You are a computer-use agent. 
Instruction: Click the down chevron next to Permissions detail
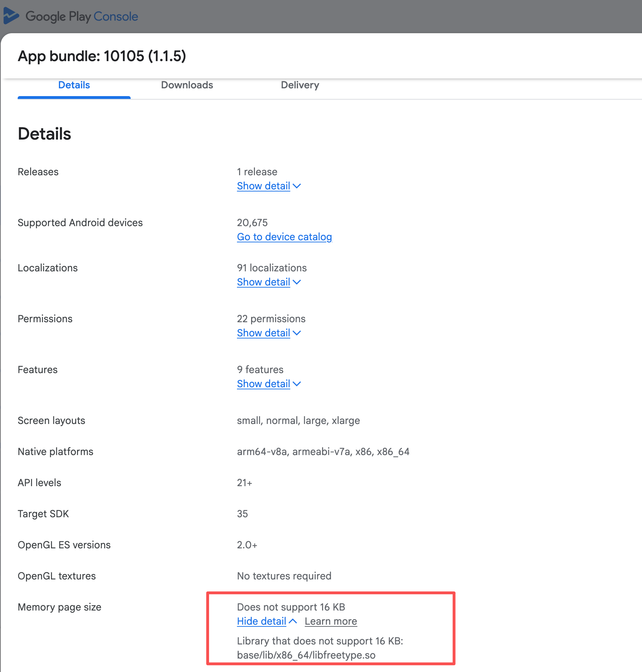tap(297, 333)
